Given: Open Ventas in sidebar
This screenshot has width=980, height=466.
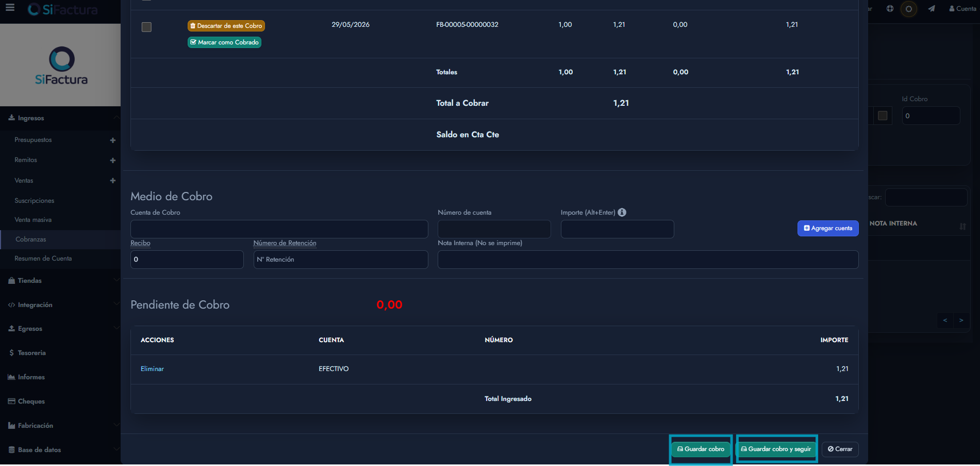Looking at the screenshot, I should coord(24,181).
